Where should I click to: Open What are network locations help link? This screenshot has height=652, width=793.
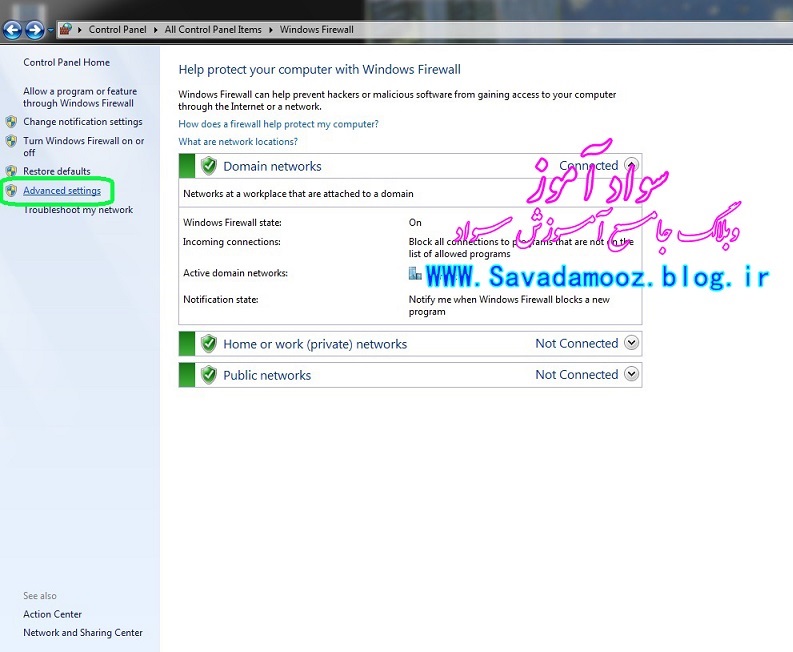tap(238, 142)
